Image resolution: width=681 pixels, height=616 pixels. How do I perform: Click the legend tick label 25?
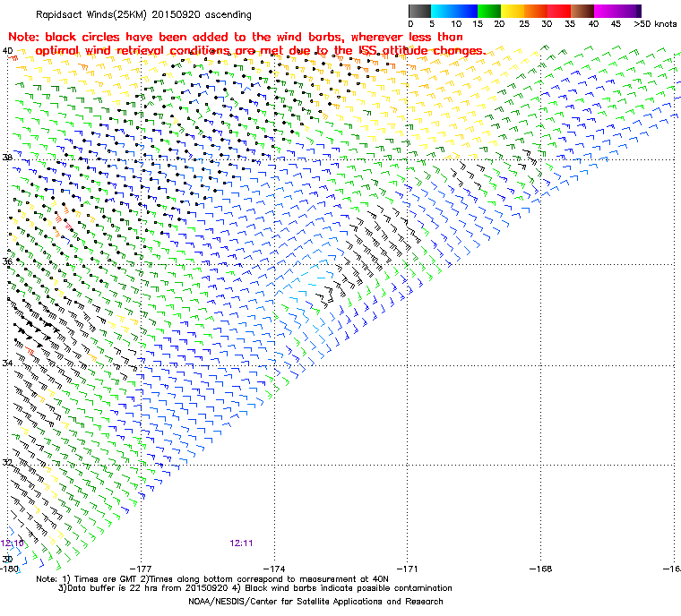click(524, 24)
